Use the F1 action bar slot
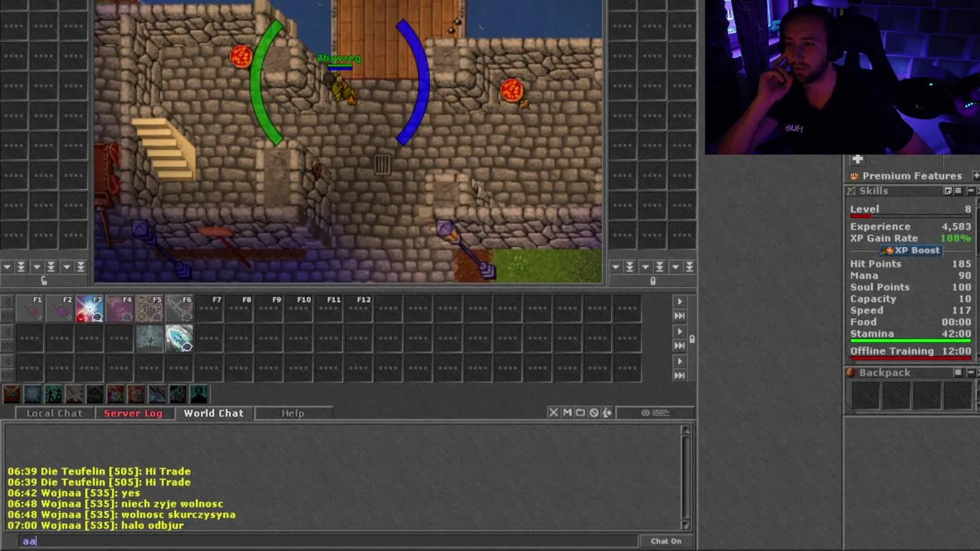 tap(29, 308)
